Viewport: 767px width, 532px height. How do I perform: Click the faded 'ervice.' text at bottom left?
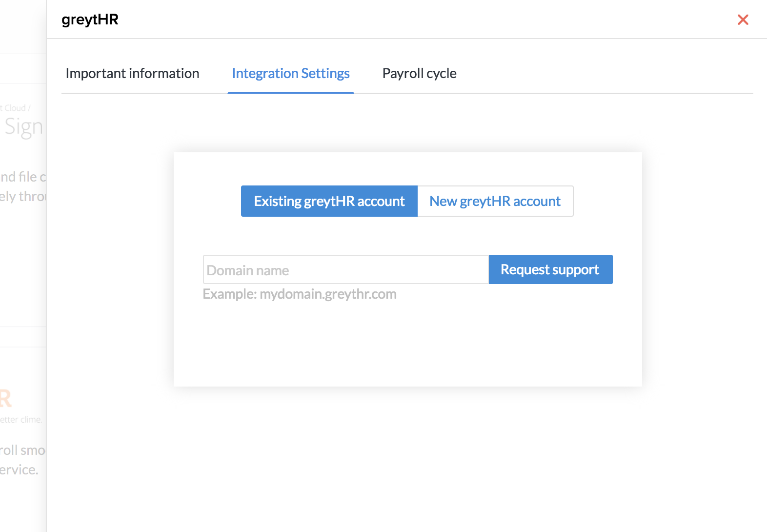(x=19, y=470)
